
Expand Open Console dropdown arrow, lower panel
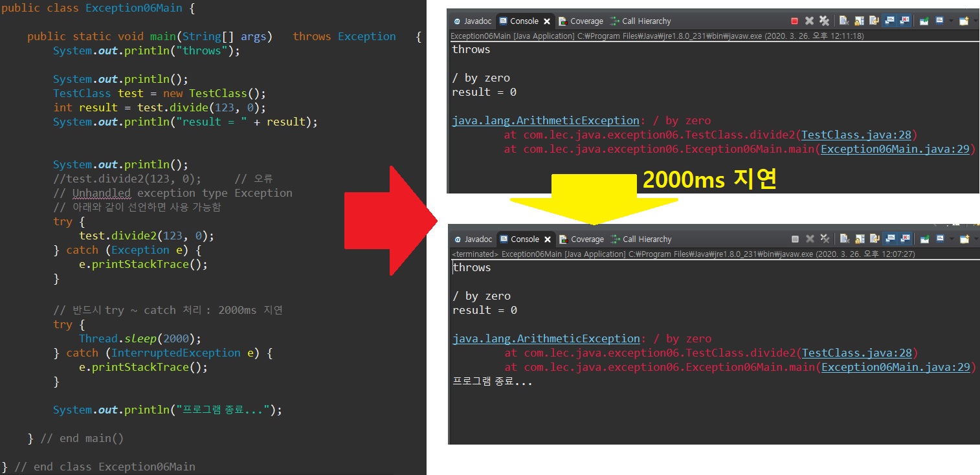tap(975, 239)
